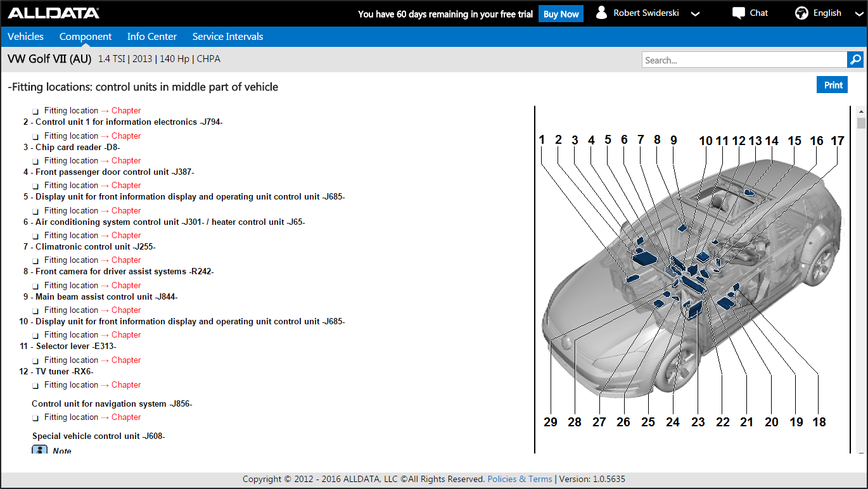868x489 pixels.
Task: Click the vertical scrollbar thumb
Action: 860,123
